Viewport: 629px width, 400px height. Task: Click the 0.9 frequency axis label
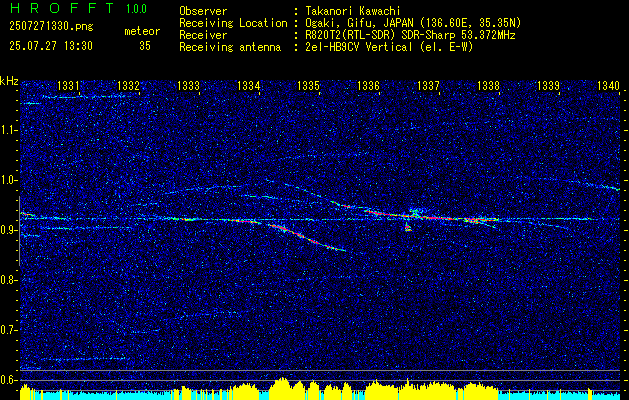9,230
